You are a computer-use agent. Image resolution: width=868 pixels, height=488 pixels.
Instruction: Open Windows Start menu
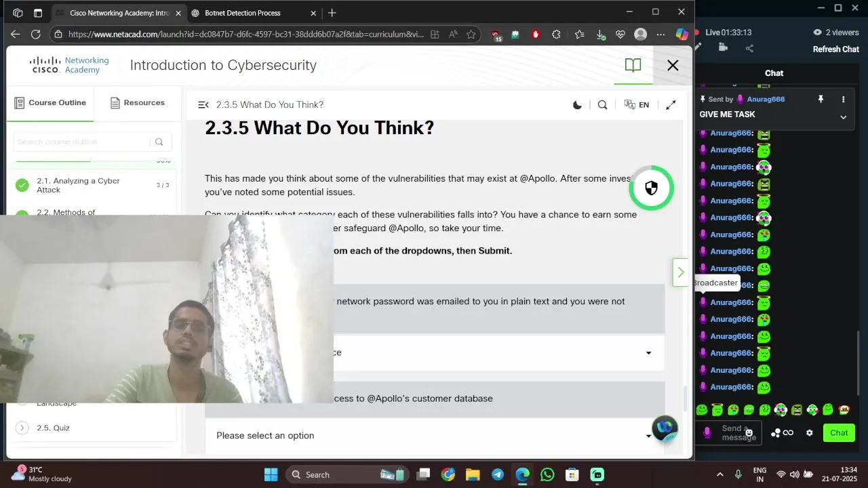(271, 474)
